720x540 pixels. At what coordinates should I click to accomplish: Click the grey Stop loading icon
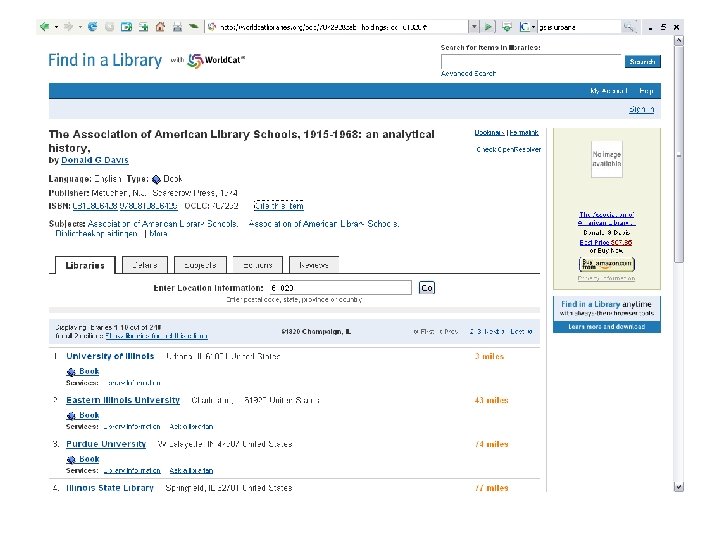pyautogui.click(x=109, y=27)
